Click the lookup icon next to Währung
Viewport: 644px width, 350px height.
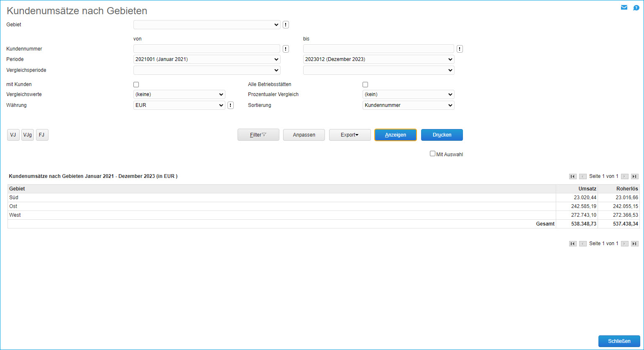(x=230, y=105)
